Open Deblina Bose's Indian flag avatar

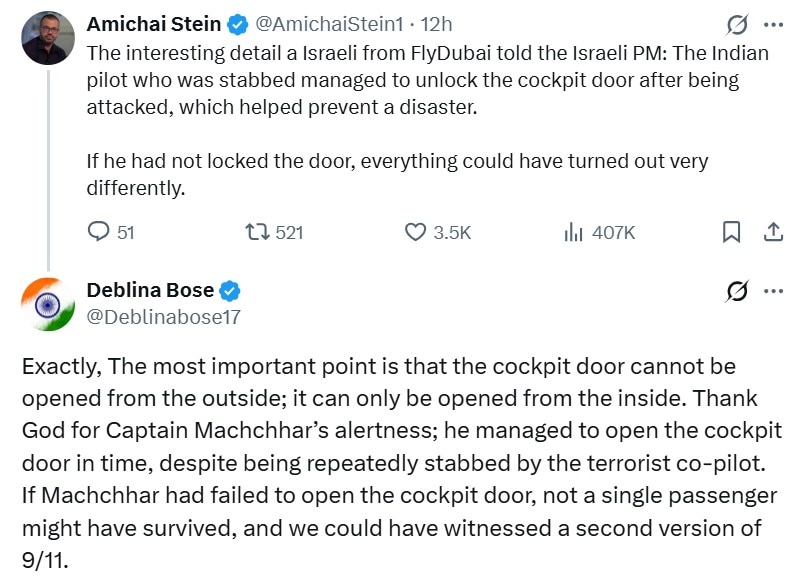(x=48, y=304)
